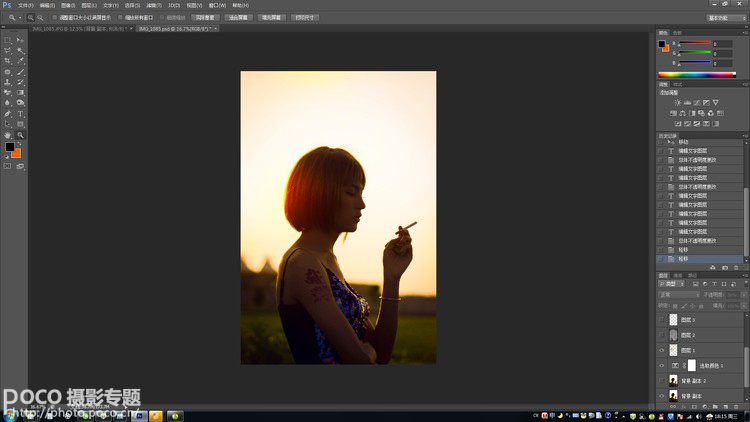Image resolution: width=750 pixels, height=422 pixels.
Task: Show hidden layer 图层 3
Action: [662, 320]
